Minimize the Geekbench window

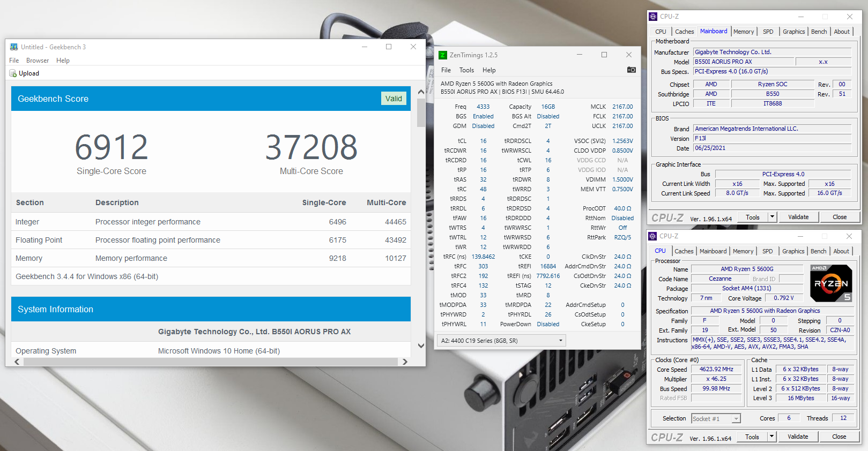pyautogui.click(x=365, y=47)
